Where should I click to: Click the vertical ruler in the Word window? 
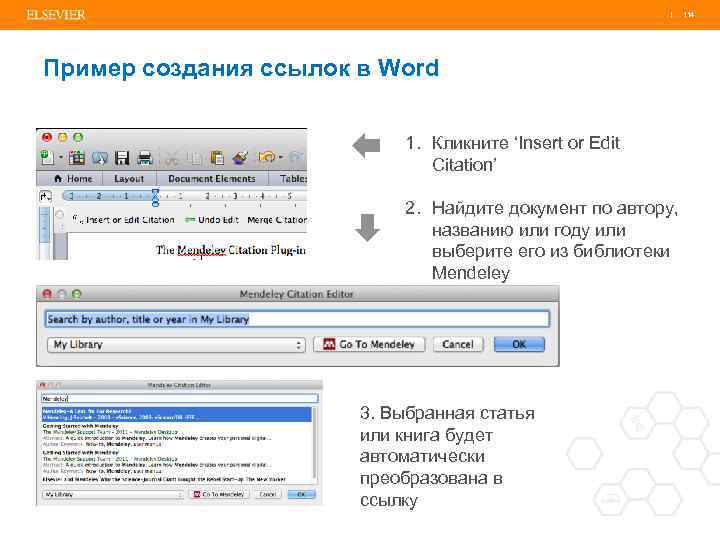pyautogui.click(x=45, y=232)
